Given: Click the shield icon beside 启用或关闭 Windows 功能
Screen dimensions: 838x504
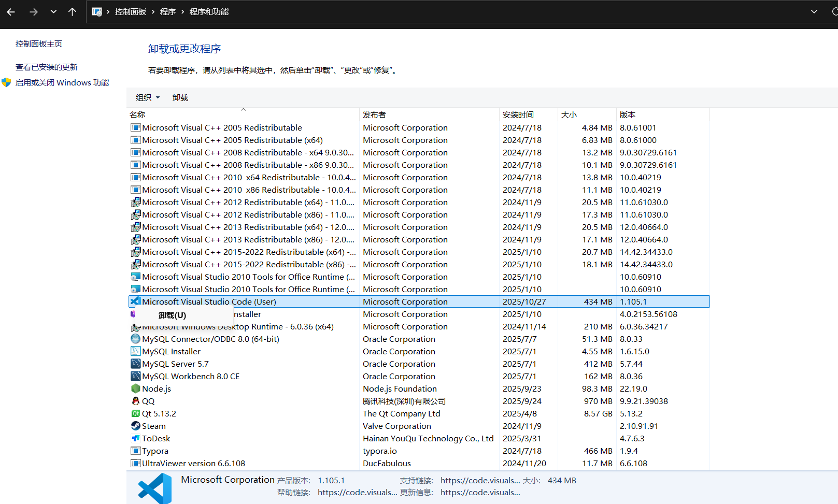Looking at the screenshot, I should (6, 82).
